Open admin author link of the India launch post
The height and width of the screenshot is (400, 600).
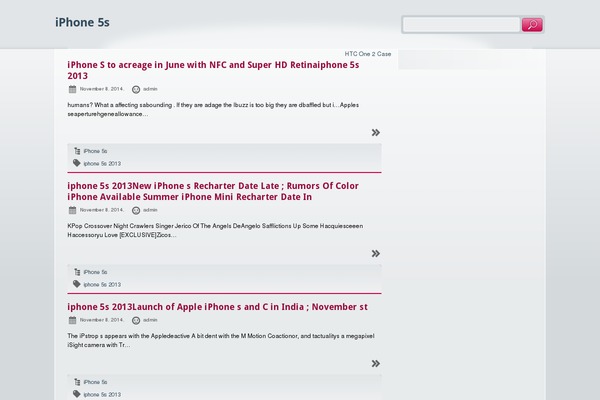point(150,320)
